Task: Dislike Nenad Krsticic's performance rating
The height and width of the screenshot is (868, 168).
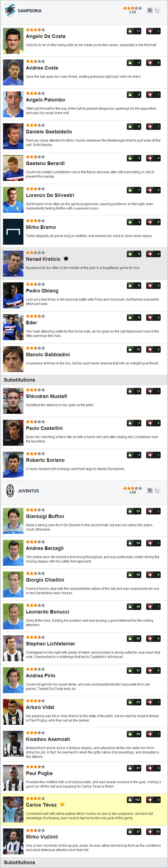Action: 154,254
